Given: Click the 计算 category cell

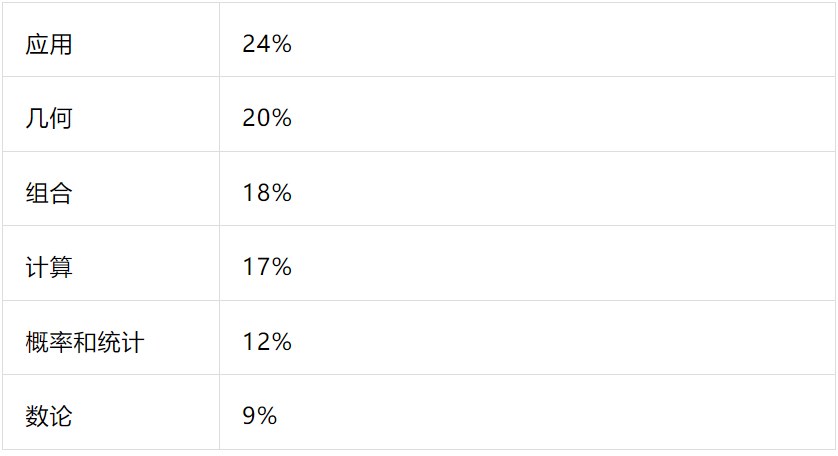Looking at the screenshot, I should [49, 268].
